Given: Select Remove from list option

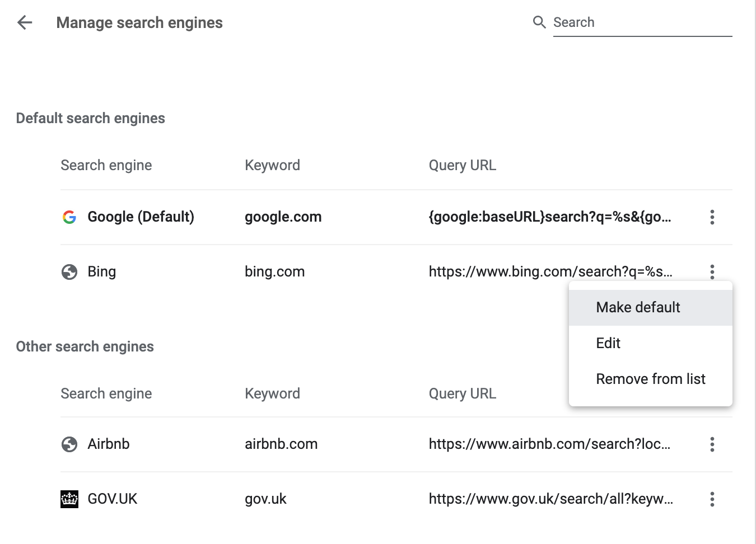Looking at the screenshot, I should pyautogui.click(x=651, y=379).
